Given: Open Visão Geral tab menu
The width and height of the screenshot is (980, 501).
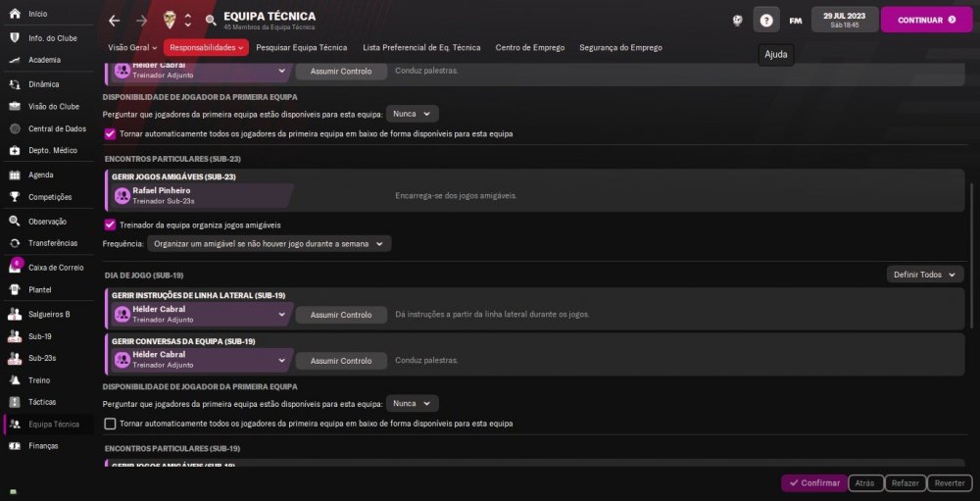Looking at the screenshot, I should coord(132,47).
